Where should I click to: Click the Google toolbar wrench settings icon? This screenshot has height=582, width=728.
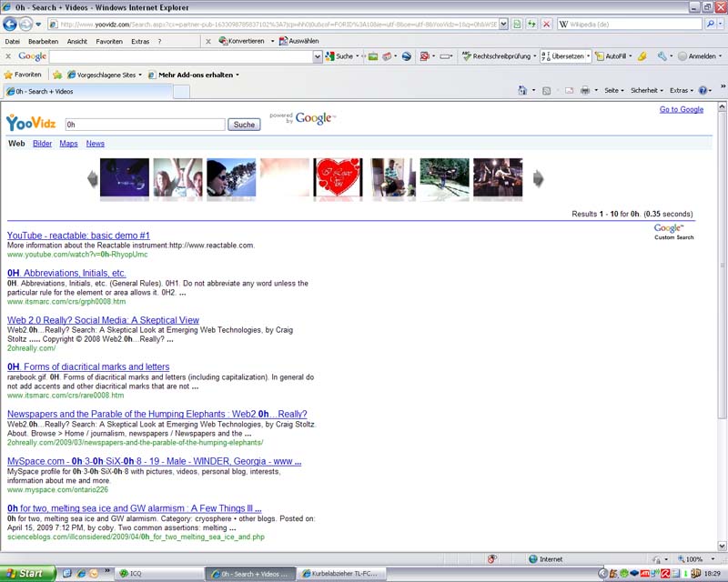[662, 56]
